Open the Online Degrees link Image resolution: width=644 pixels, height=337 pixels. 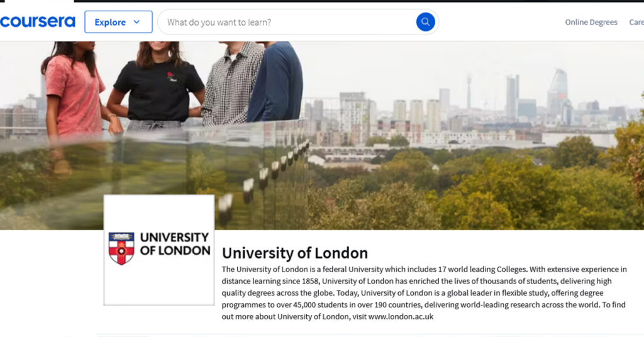click(591, 22)
